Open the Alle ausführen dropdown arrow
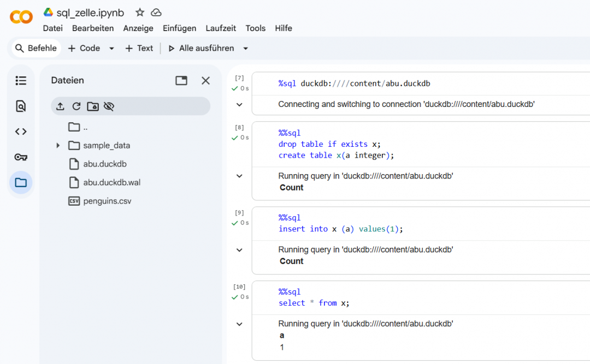This screenshot has width=590, height=364. tap(246, 48)
